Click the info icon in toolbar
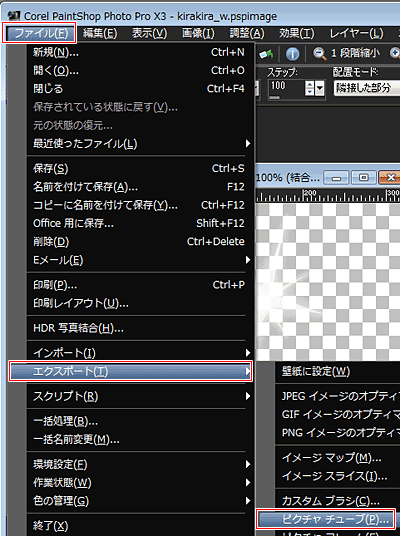Image resolution: width=400 pixels, height=536 pixels. (292, 53)
